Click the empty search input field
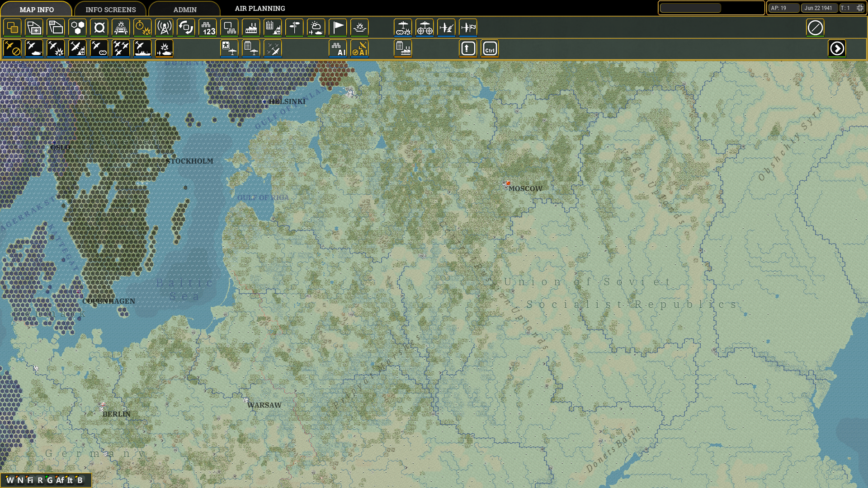 tap(690, 8)
